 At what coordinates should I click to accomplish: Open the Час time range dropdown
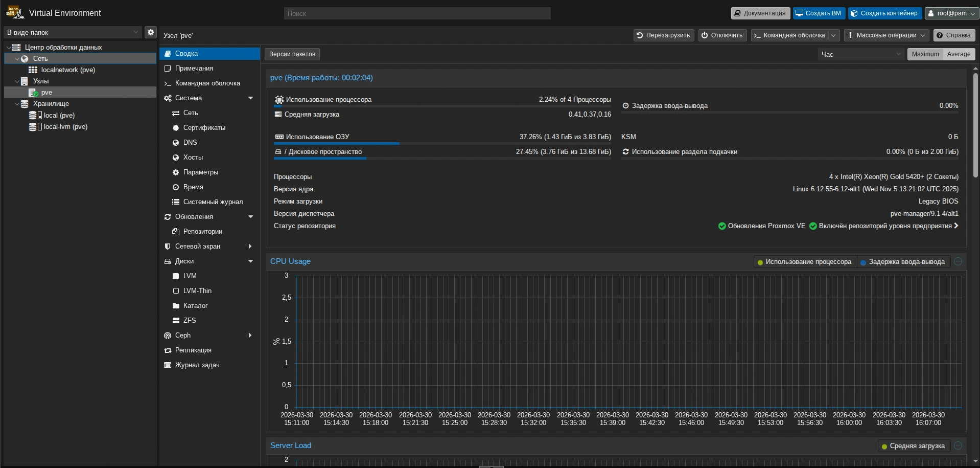[x=861, y=54]
